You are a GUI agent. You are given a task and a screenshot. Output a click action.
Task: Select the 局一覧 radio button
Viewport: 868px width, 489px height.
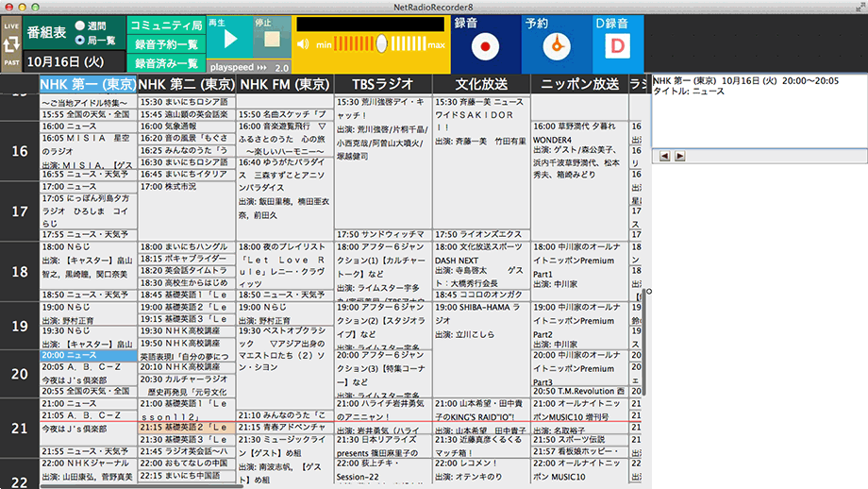pyautogui.click(x=80, y=40)
